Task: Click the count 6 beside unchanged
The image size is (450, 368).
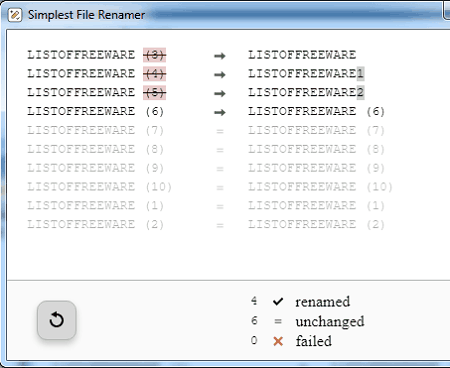Action: point(254,321)
